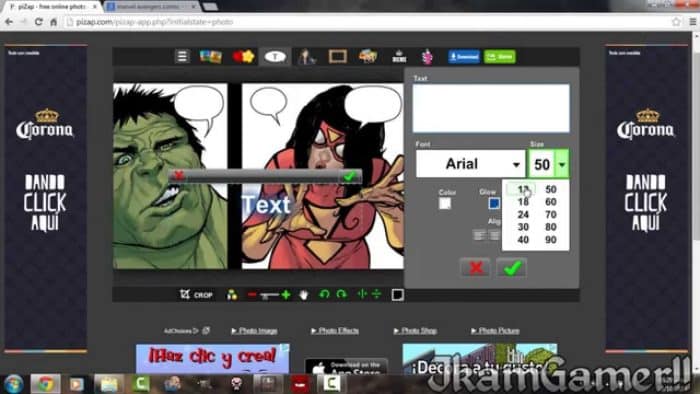Choose size 18 in the size list

[523, 202]
